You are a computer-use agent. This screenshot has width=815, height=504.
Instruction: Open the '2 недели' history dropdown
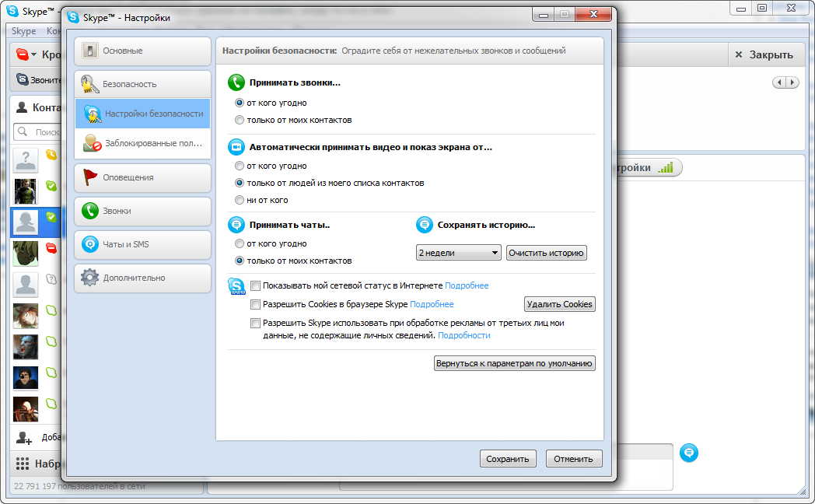pyautogui.click(x=459, y=253)
